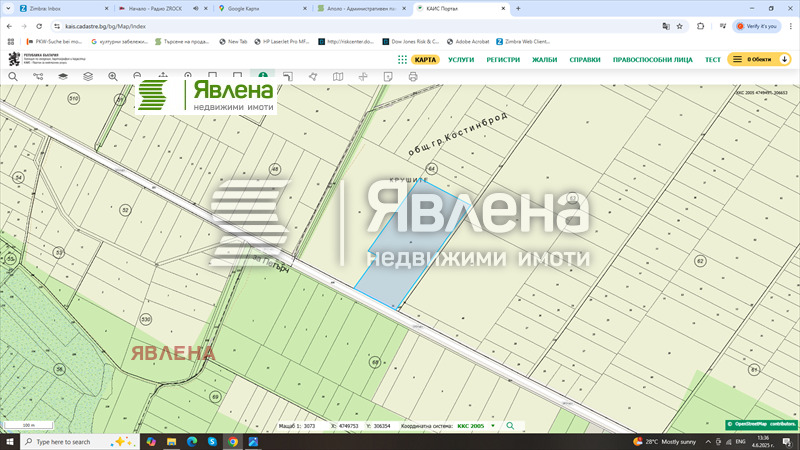Click the search magnifier tool in map toolbar
Viewport: 800px width, 450px height.
click(13, 76)
